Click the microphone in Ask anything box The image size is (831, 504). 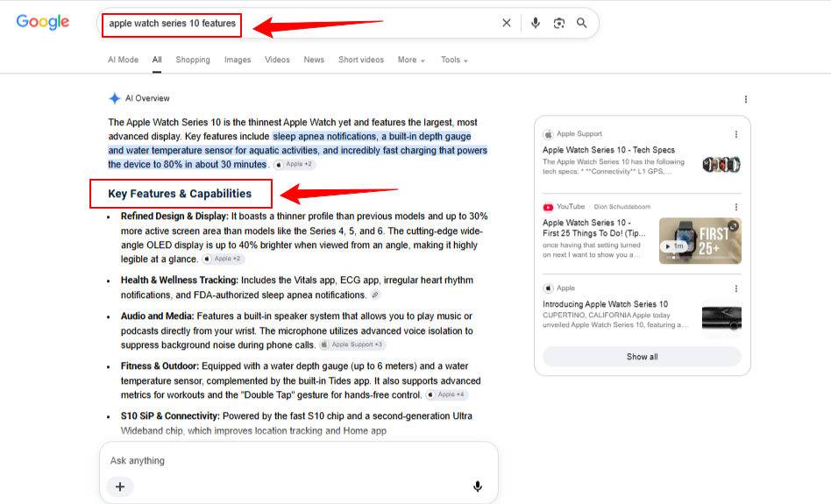coord(478,486)
